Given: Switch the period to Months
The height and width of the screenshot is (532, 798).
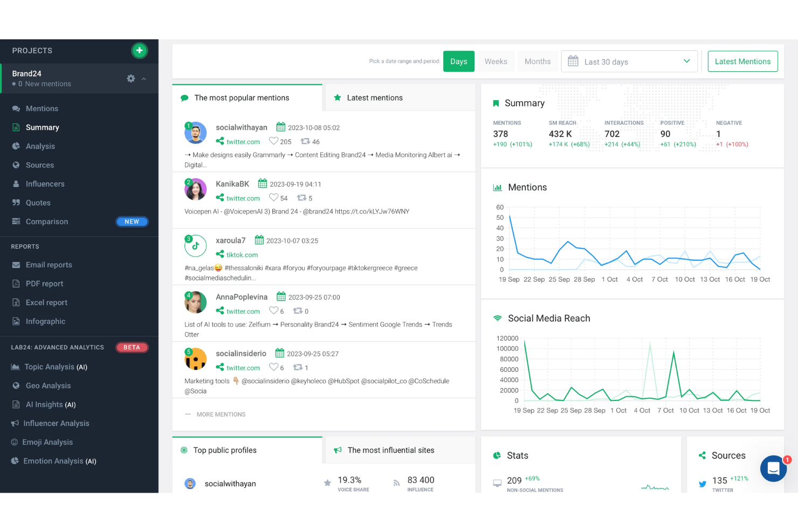Looking at the screenshot, I should coord(538,61).
